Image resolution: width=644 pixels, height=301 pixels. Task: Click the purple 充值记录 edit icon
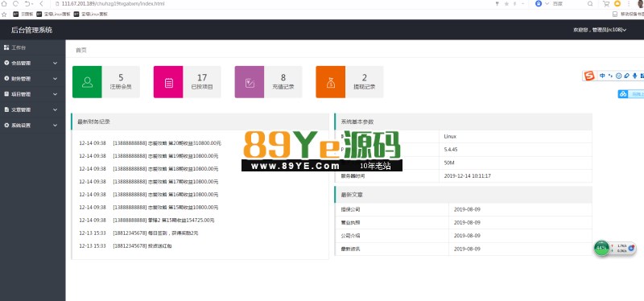(x=250, y=82)
